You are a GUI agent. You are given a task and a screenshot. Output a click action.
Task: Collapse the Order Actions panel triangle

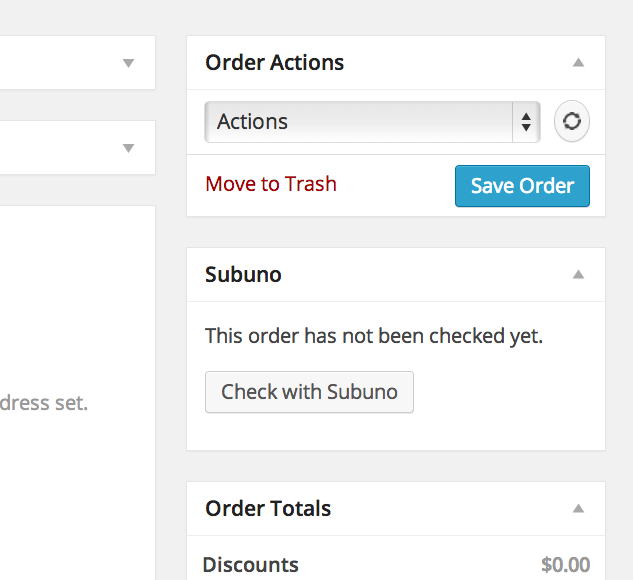(x=579, y=63)
